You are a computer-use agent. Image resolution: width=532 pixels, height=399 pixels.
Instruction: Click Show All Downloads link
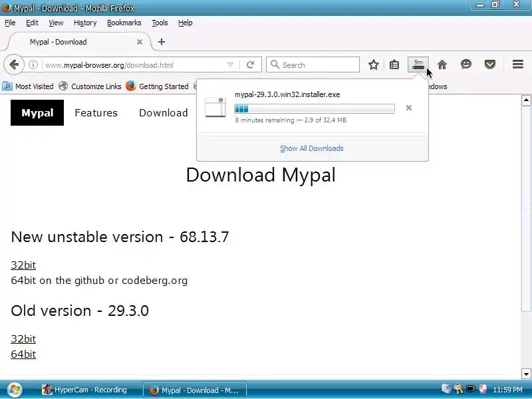pos(312,148)
